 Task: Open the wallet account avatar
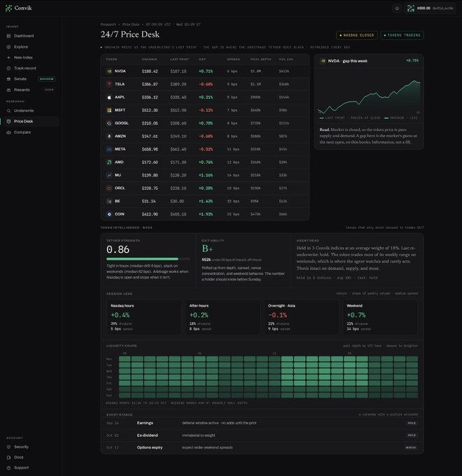411,8
